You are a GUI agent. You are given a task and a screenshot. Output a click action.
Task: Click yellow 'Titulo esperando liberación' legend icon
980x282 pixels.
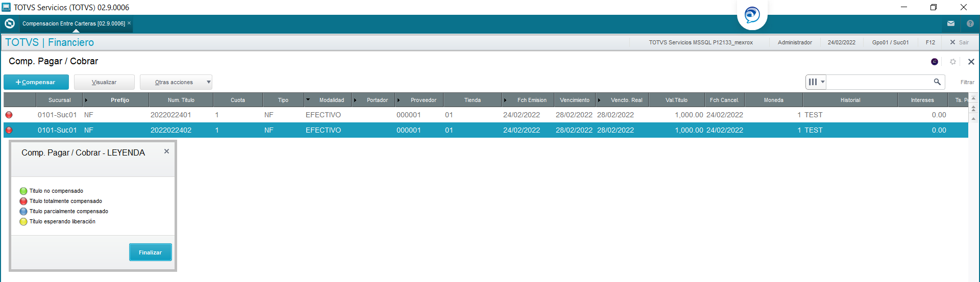(23, 222)
